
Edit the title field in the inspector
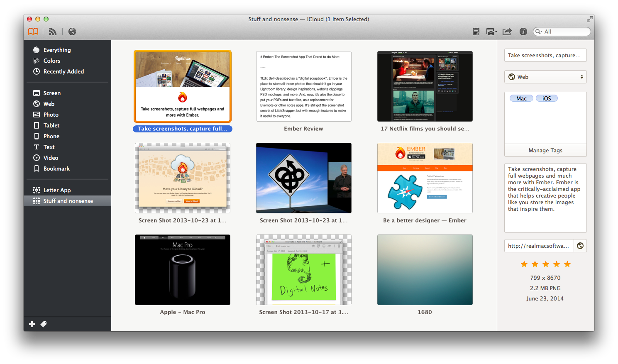coord(545,55)
